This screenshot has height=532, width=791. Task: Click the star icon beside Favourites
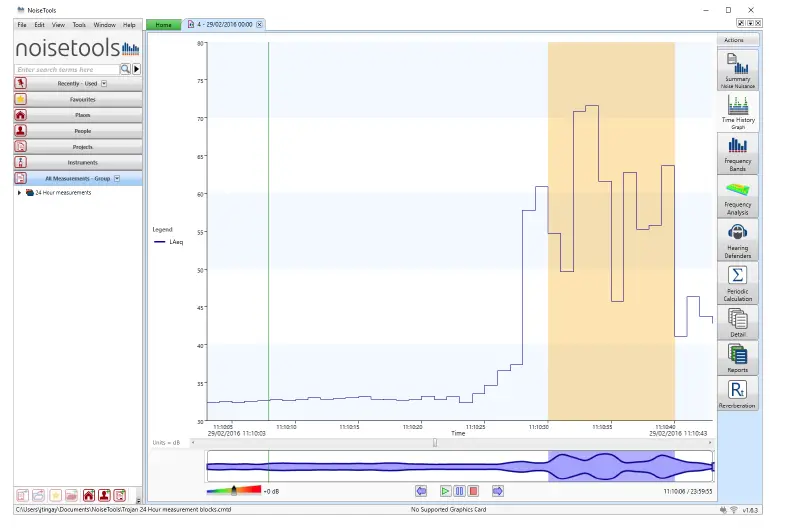click(x=21, y=99)
